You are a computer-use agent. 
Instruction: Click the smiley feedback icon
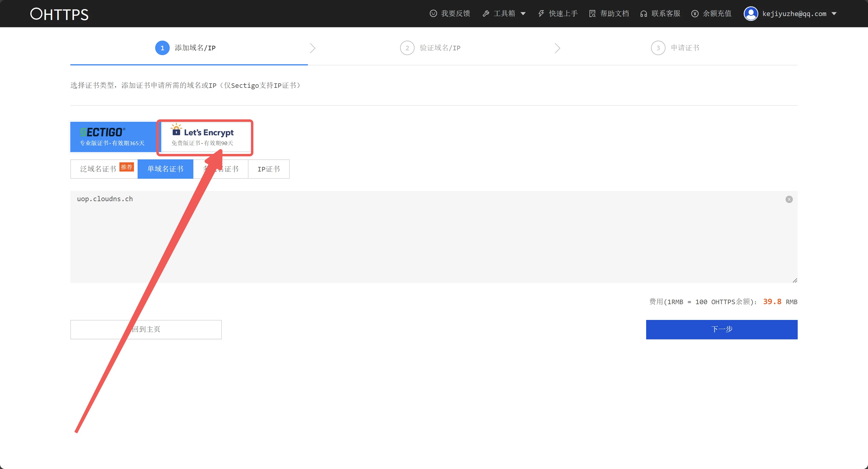[433, 13]
